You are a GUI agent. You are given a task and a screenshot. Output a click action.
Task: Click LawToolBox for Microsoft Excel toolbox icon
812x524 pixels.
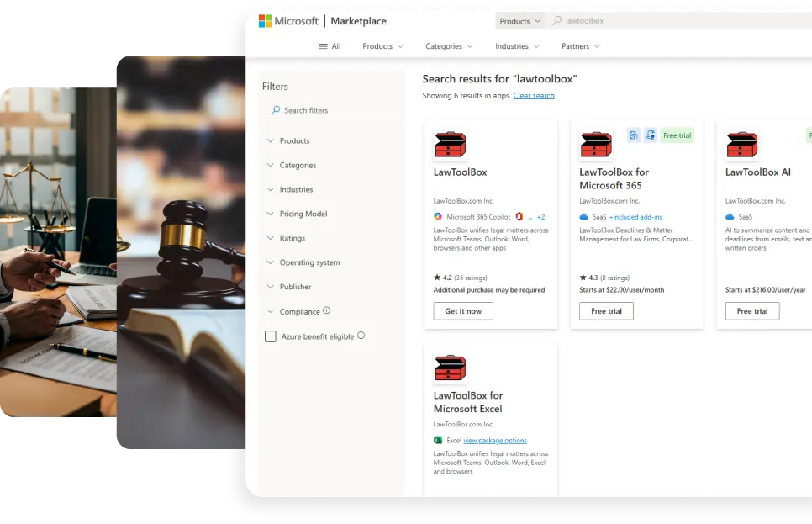[450, 368]
